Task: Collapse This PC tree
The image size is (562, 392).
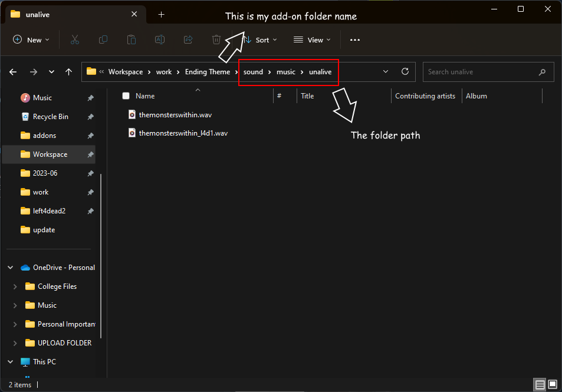Action: [x=11, y=362]
